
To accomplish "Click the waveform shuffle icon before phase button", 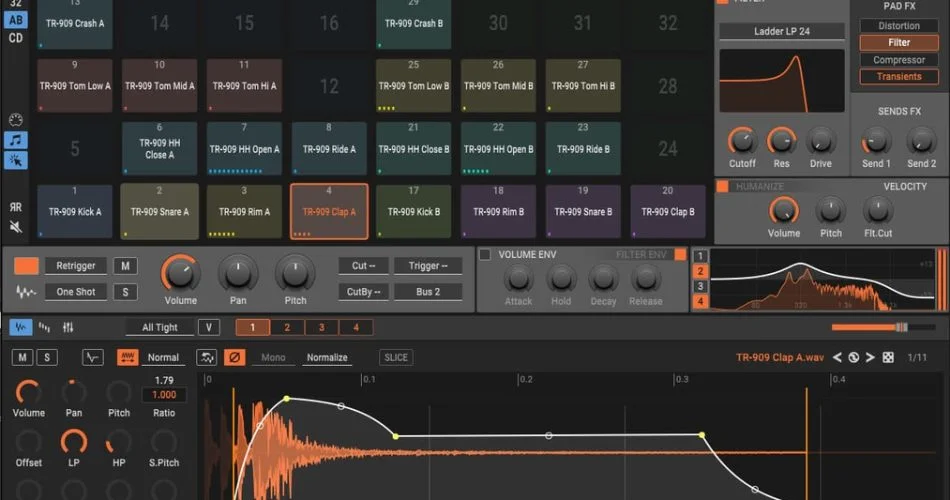I will pos(207,358).
